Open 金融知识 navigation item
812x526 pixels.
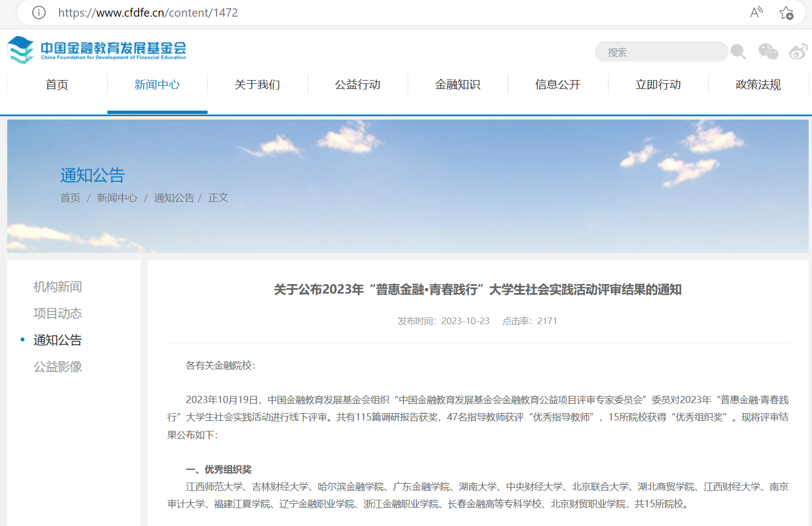click(457, 85)
